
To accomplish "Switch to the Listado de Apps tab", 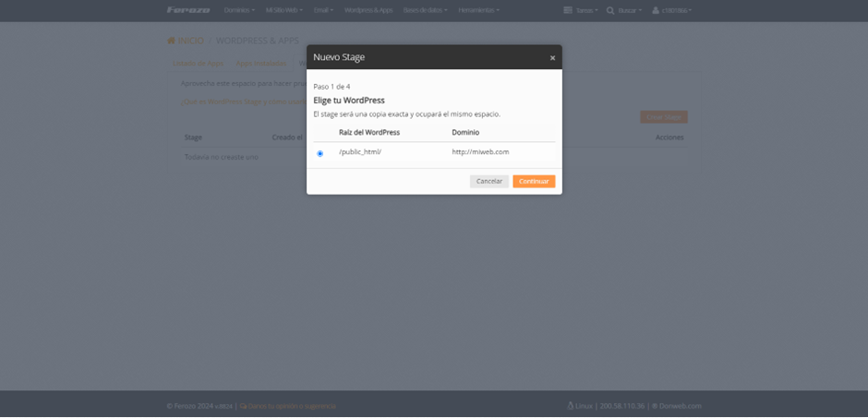I will point(199,63).
